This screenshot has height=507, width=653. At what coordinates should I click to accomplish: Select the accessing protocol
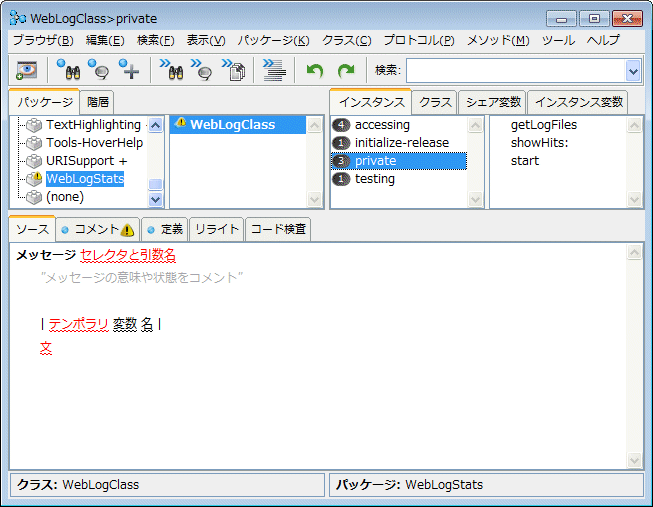coord(382,125)
